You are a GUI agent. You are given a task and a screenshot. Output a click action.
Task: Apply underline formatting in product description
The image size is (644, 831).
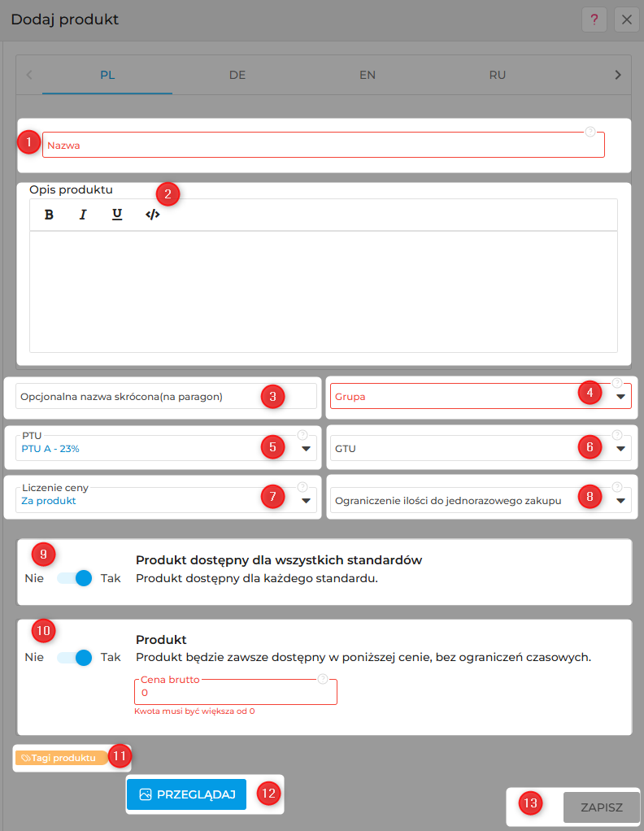point(117,215)
